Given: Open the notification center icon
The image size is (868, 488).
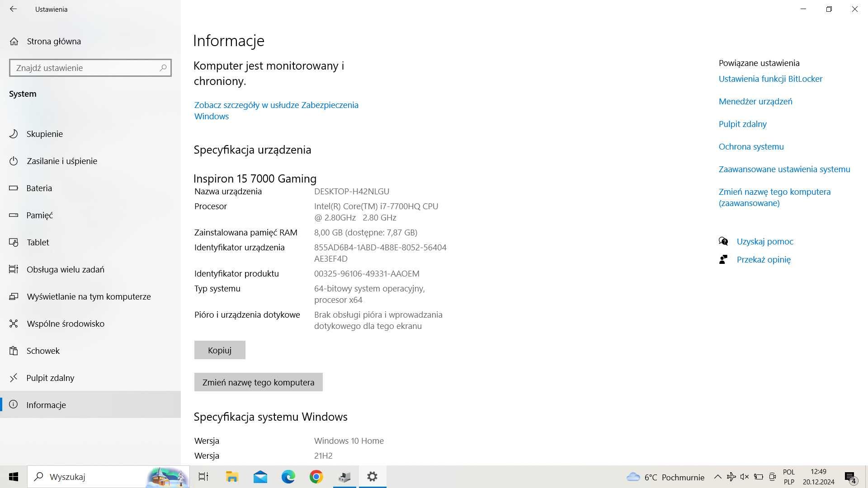Looking at the screenshot, I should (850, 477).
